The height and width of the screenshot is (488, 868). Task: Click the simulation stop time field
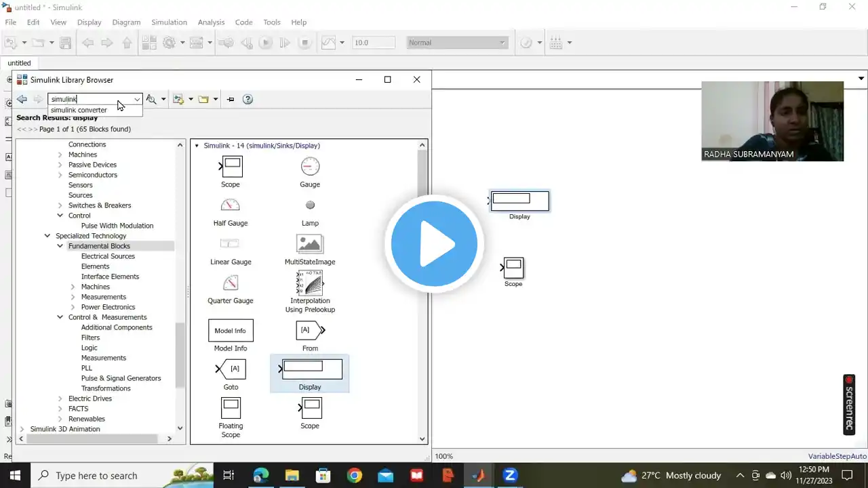click(374, 43)
